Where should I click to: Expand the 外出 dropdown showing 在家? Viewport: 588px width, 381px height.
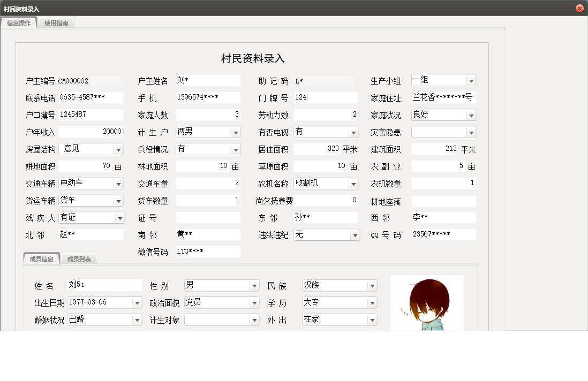click(372, 320)
